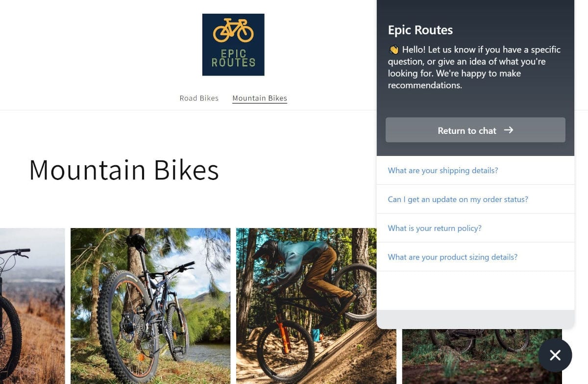Click the gray footer strip of chat panel
The height and width of the screenshot is (384, 588).
(x=475, y=319)
